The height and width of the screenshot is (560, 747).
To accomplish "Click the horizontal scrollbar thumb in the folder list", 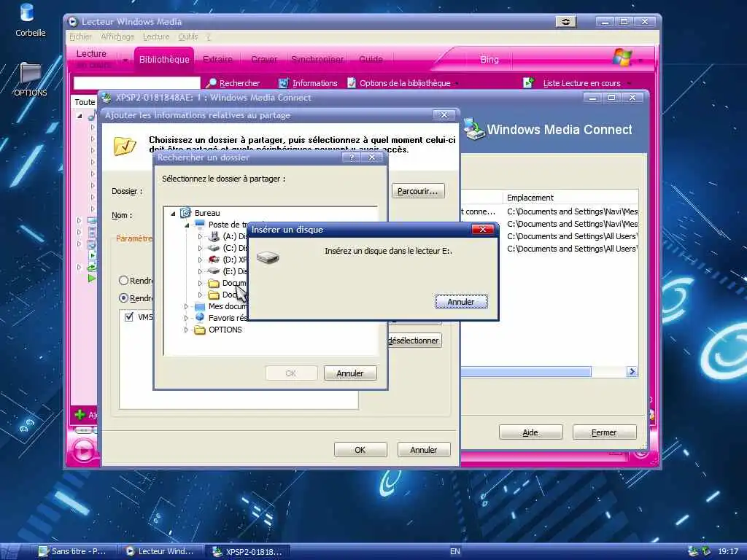I will pyautogui.click(x=526, y=371).
